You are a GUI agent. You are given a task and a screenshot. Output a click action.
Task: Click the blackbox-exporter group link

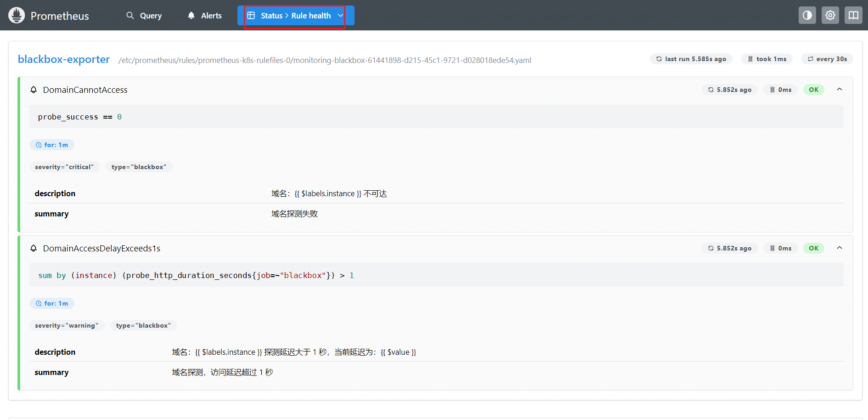(64, 59)
